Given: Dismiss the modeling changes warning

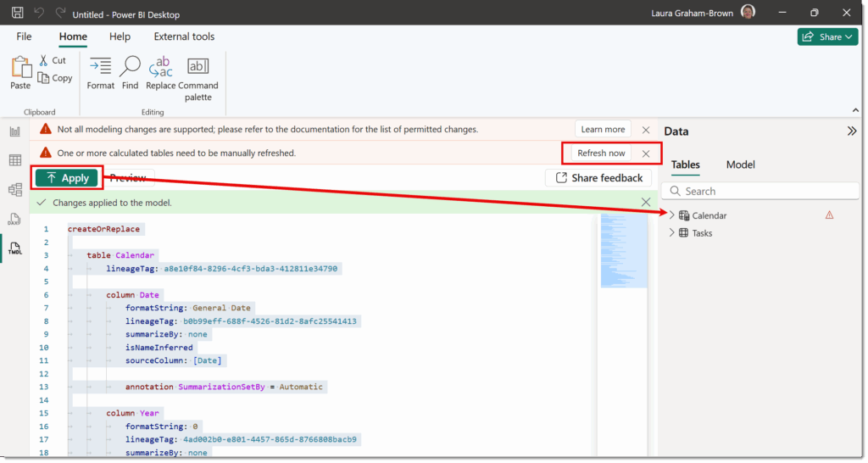Looking at the screenshot, I should (645, 130).
